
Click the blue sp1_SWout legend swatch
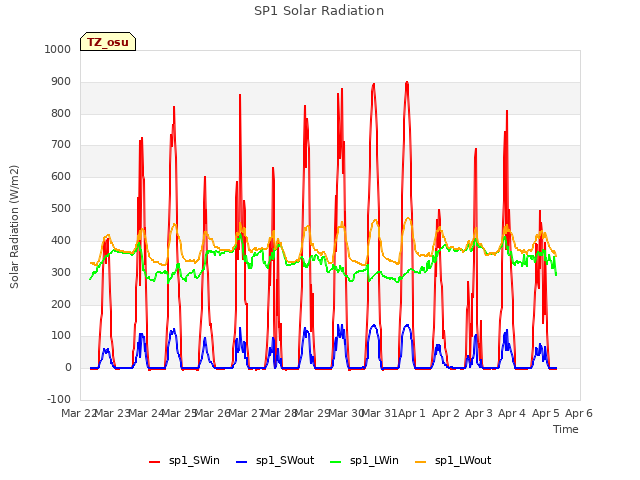tap(241, 462)
